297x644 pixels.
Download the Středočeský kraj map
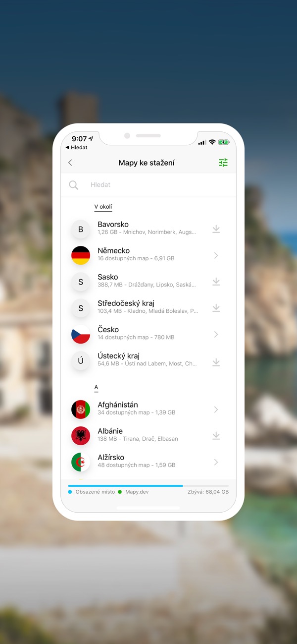pos(216,308)
